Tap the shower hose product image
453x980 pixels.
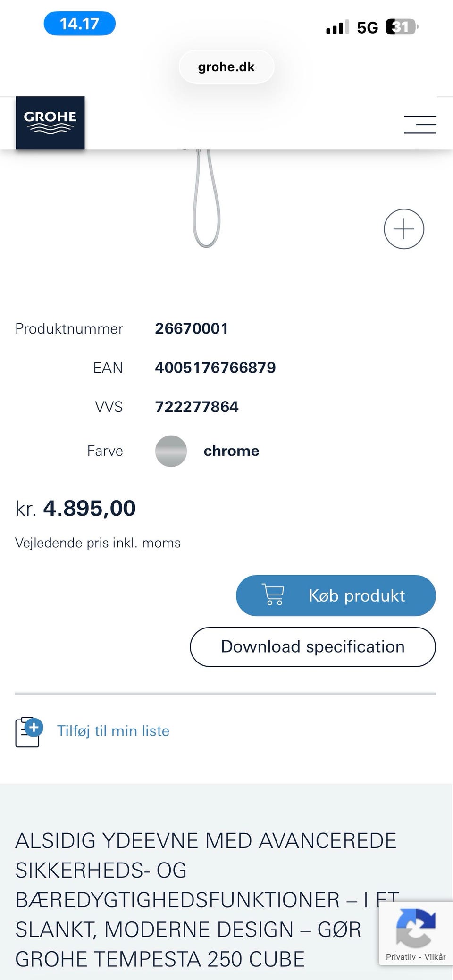(206, 198)
